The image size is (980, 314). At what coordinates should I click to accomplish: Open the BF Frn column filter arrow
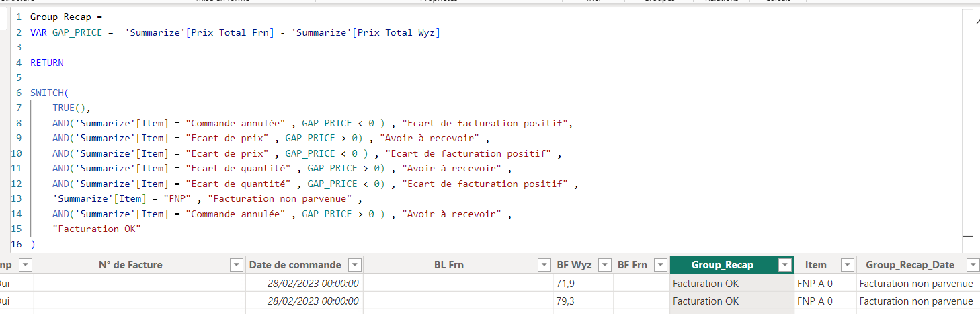(x=660, y=265)
